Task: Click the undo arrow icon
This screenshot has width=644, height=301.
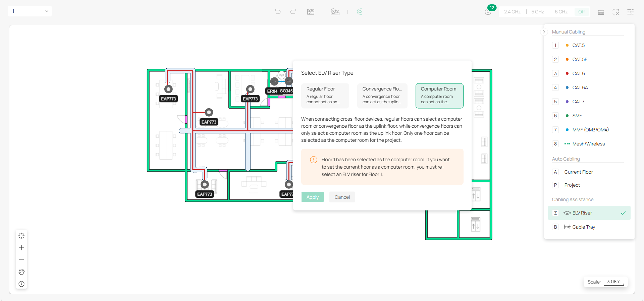Action: 277,12
